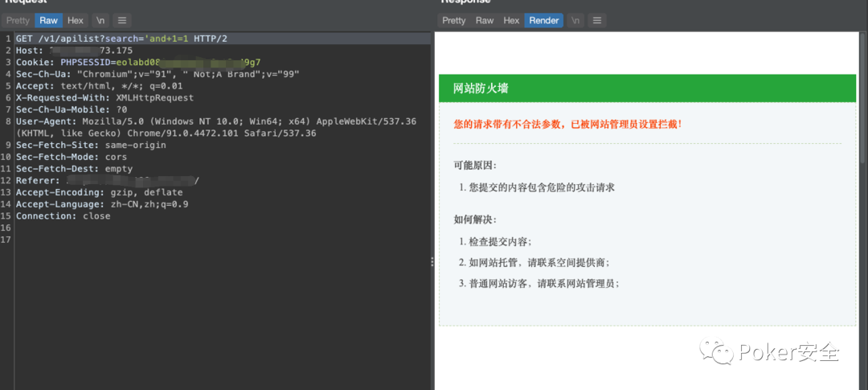This screenshot has height=390, width=868.
Task: Click the Cookie PHPSESSID header line
Action: coord(138,62)
